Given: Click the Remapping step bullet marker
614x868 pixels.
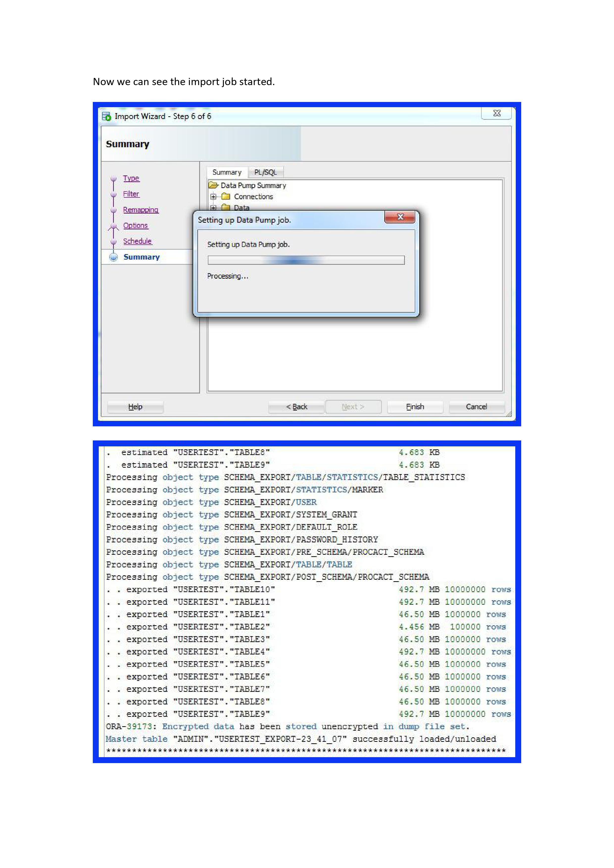Looking at the screenshot, I should point(113,210).
